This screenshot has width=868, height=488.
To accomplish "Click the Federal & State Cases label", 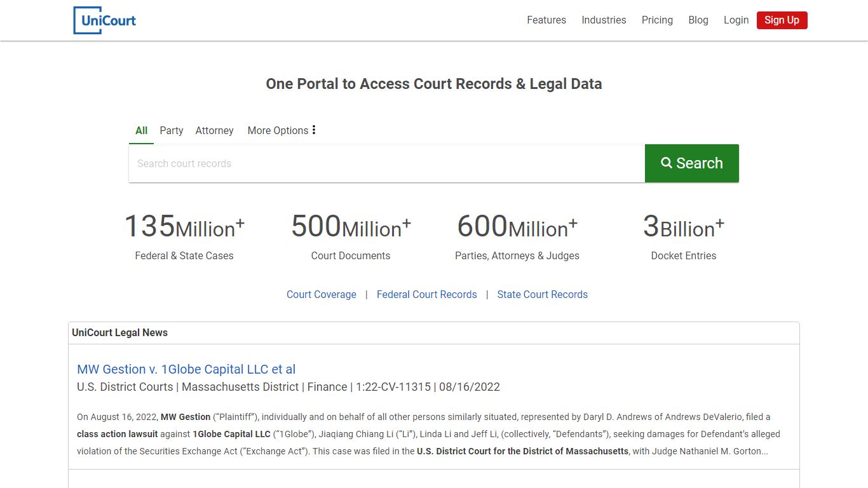I will [x=184, y=255].
